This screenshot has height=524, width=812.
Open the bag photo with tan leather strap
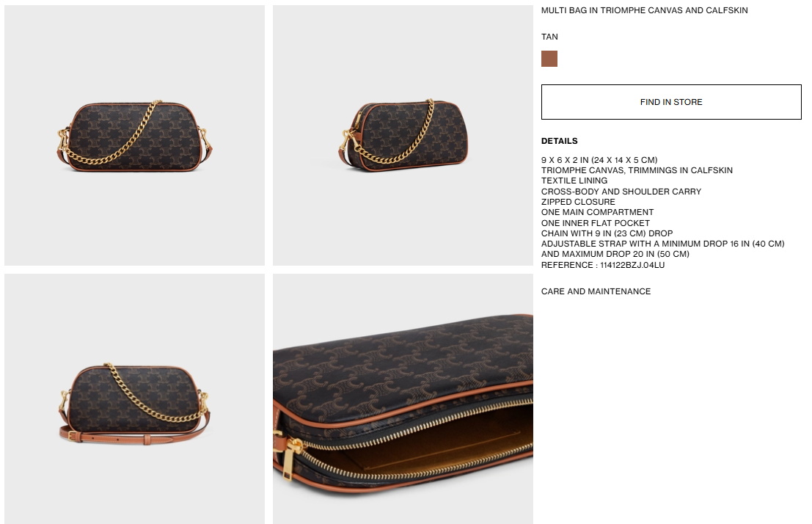(x=135, y=399)
